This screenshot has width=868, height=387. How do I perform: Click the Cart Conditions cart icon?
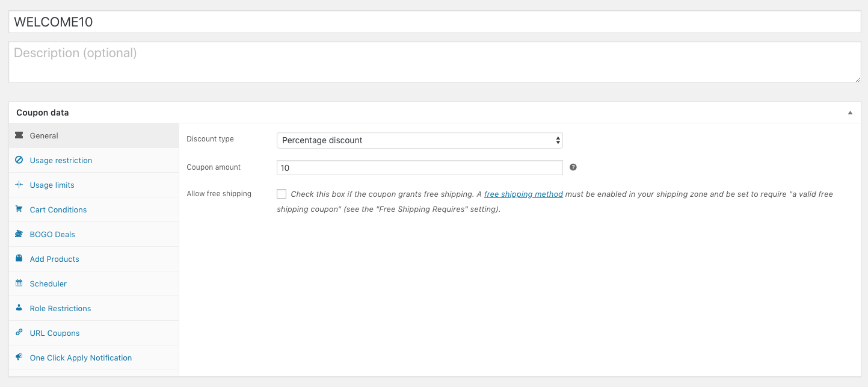click(x=19, y=209)
